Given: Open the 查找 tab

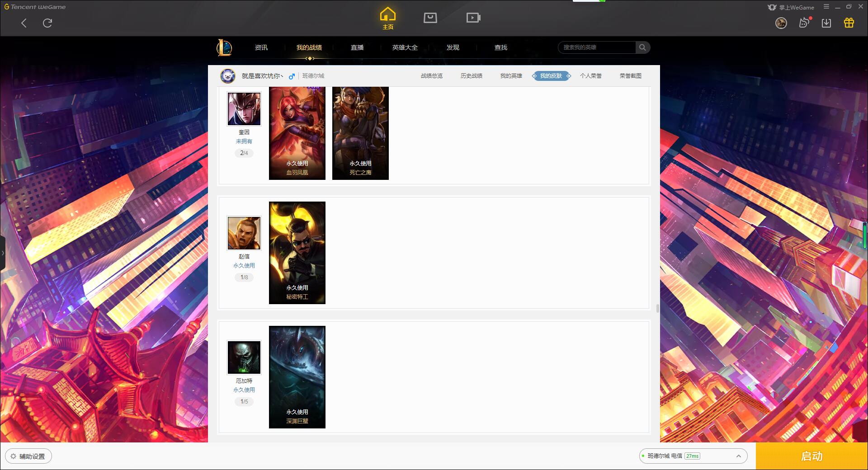Looking at the screenshot, I should (501, 47).
